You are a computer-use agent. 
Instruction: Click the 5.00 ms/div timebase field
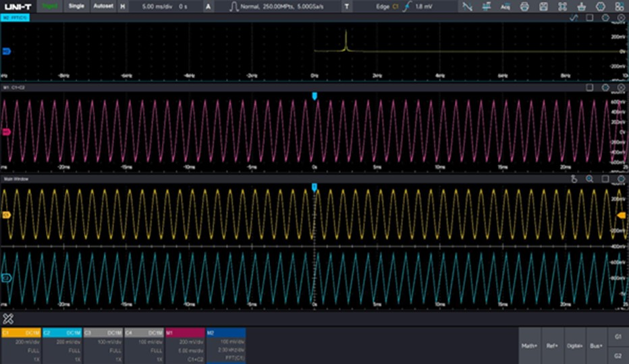[157, 7]
